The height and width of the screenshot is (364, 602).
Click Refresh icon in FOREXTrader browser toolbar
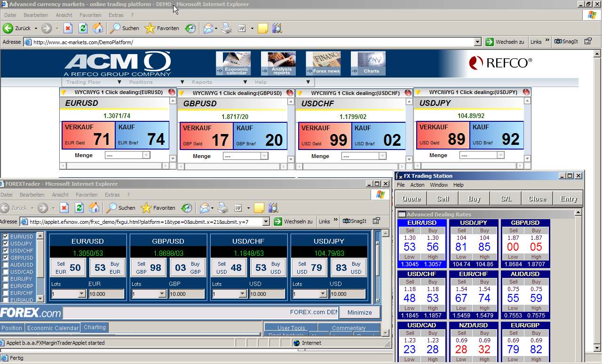pos(79,208)
